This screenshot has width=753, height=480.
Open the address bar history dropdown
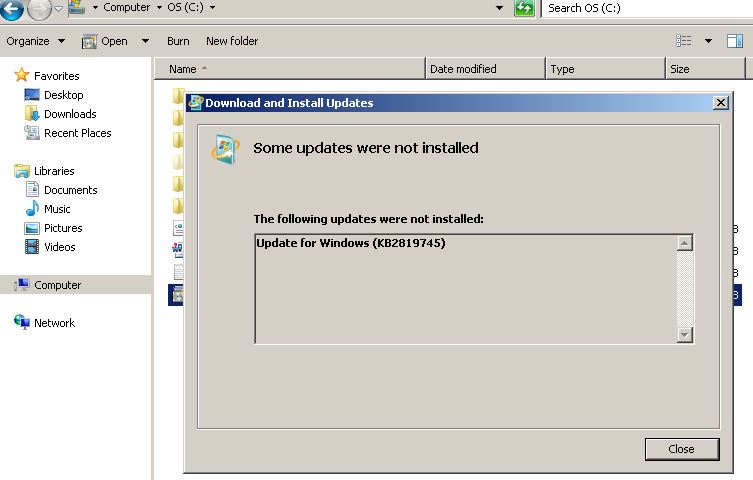pyautogui.click(x=499, y=8)
